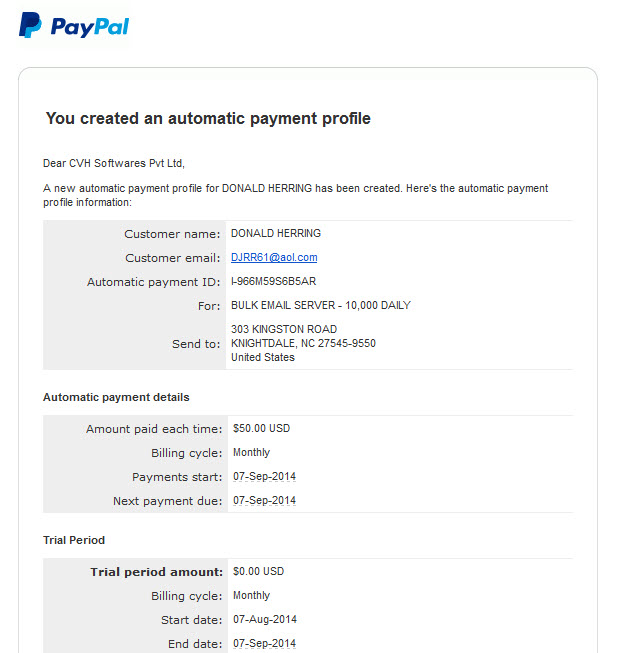Image resolution: width=637 pixels, height=653 pixels.
Task: Click the Trial Period section heading
Action: pos(74,540)
